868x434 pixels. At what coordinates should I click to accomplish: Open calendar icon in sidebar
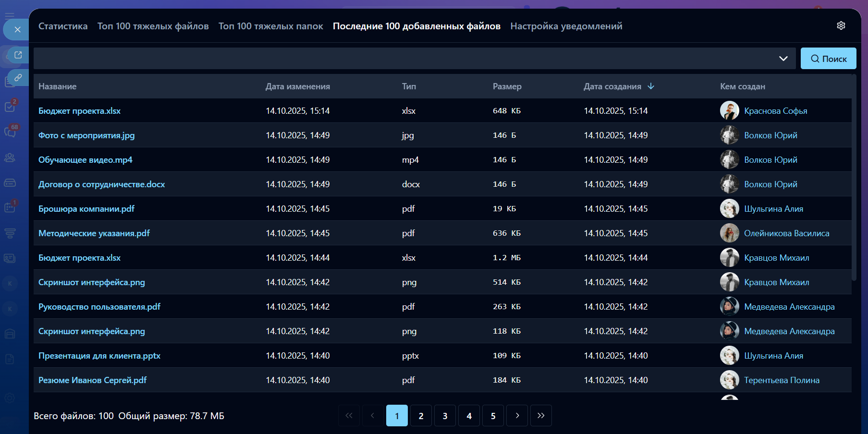10,207
